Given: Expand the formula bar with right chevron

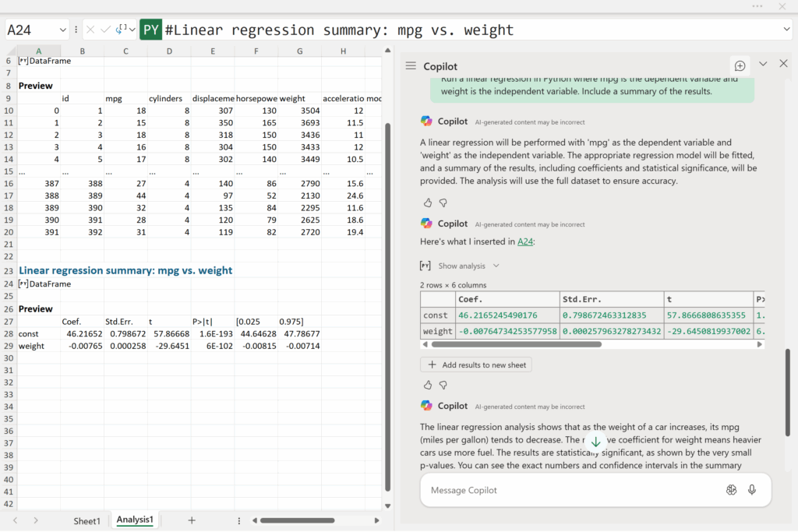Looking at the screenshot, I should point(786,30).
